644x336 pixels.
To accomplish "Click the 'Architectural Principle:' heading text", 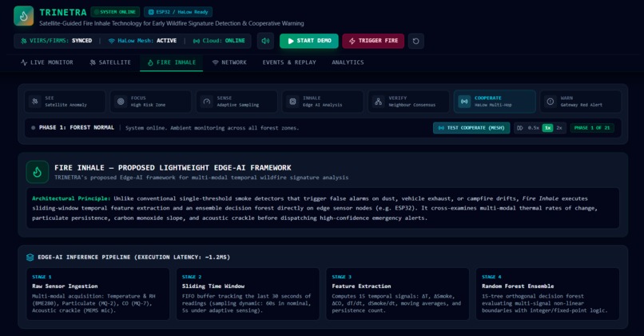I will (71, 198).
